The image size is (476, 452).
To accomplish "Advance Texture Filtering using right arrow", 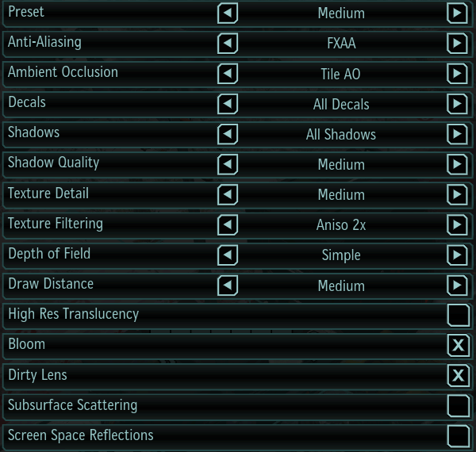I will point(457,224).
